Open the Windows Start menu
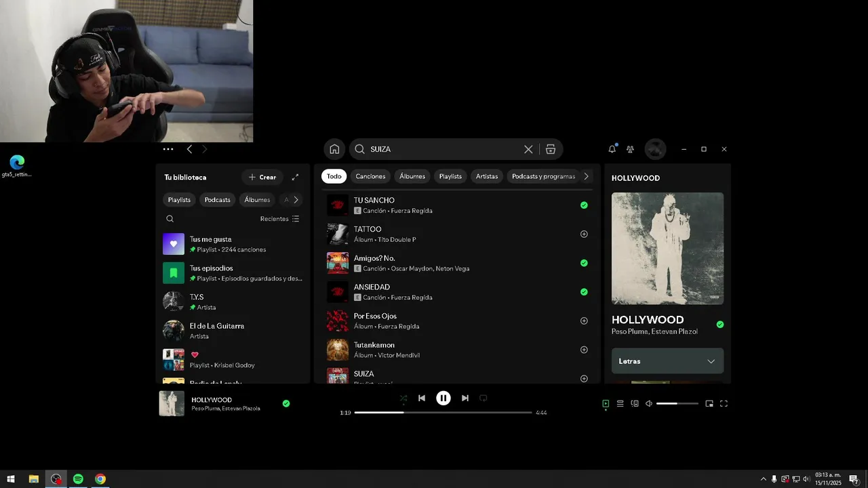 pos(11,479)
